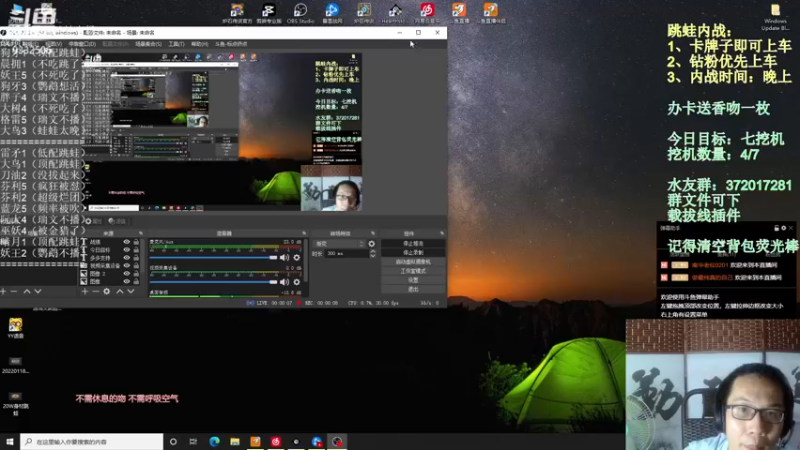Toggle visibility of 图像 2 source
This screenshot has width=800, height=450.
coord(127,273)
